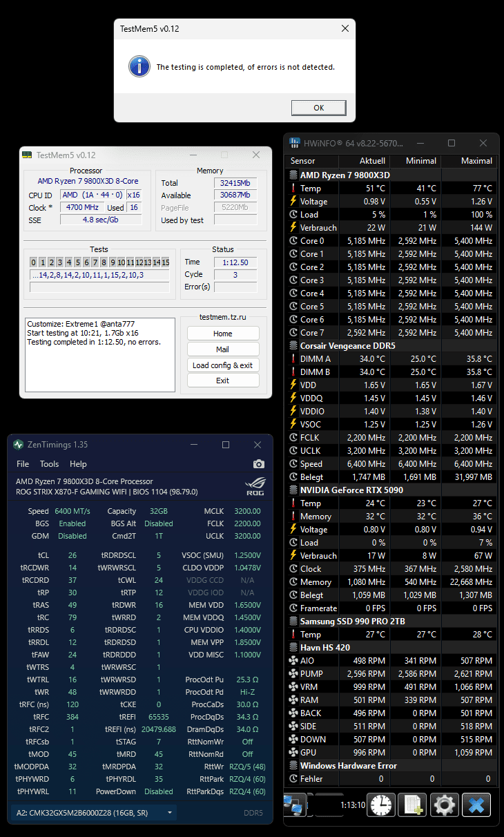504x837 pixels.
Task: Close the completion dialog with its X
Action: 345,29
